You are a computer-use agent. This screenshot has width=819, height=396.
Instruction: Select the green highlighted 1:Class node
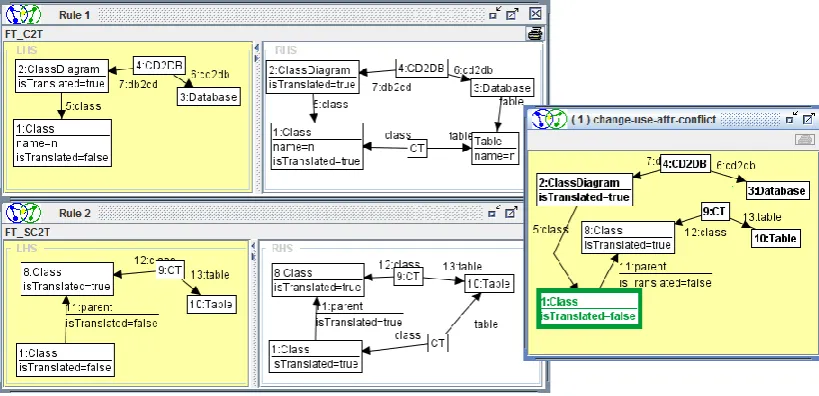[x=589, y=309]
